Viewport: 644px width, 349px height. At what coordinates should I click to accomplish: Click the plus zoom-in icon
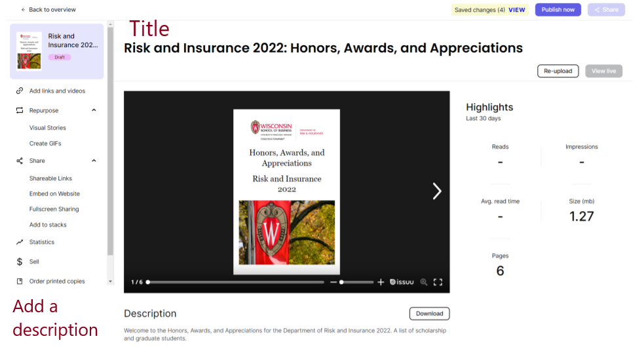(x=381, y=282)
